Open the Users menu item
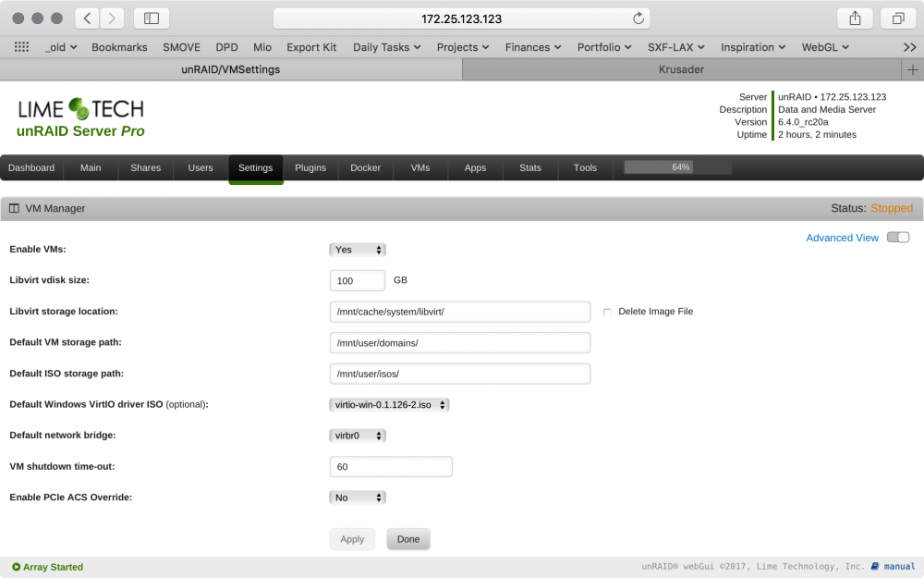The width and height of the screenshot is (924, 578). (x=201, y=167)
